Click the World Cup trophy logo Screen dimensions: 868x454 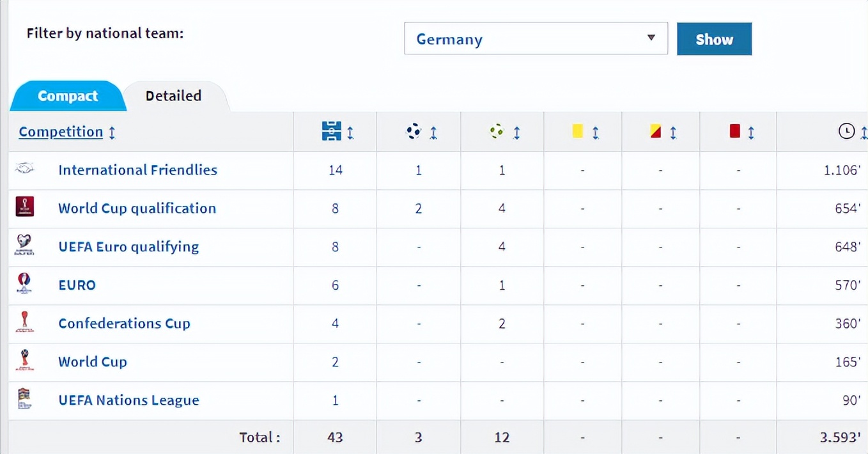point(24,361)
